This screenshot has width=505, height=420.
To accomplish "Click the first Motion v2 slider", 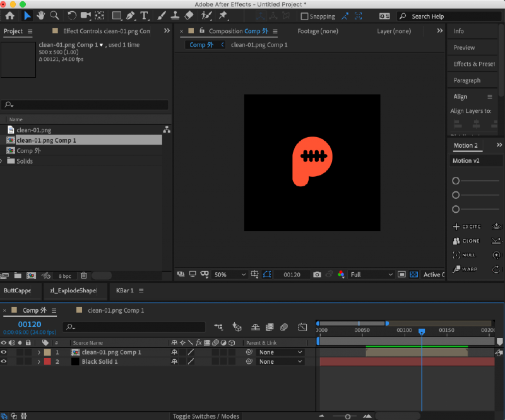I will [x=456, y=181].
